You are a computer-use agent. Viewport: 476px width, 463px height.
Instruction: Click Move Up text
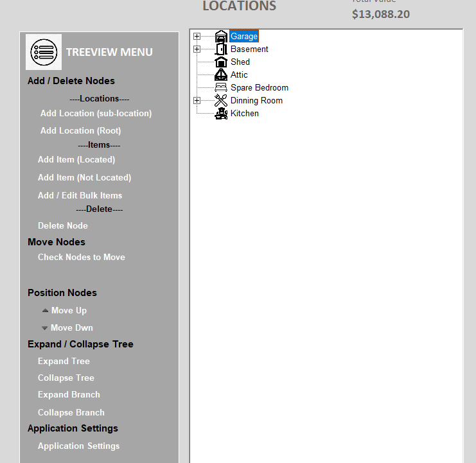tap(69, 310)
